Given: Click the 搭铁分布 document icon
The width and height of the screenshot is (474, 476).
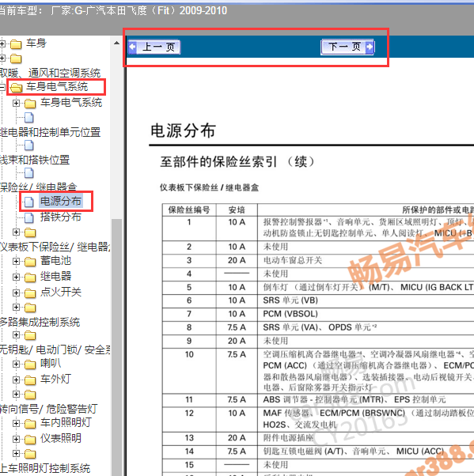Looking at the screenshot, I should click(29, 217).
